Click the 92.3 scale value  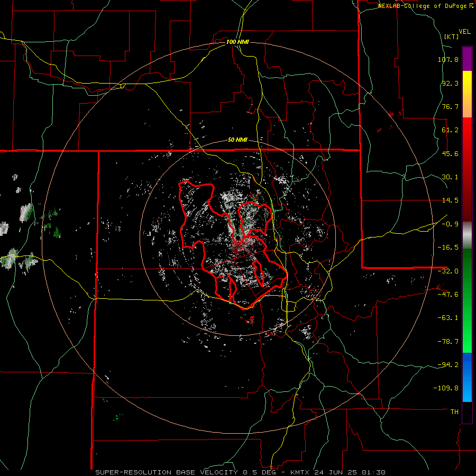coord(450,83)
